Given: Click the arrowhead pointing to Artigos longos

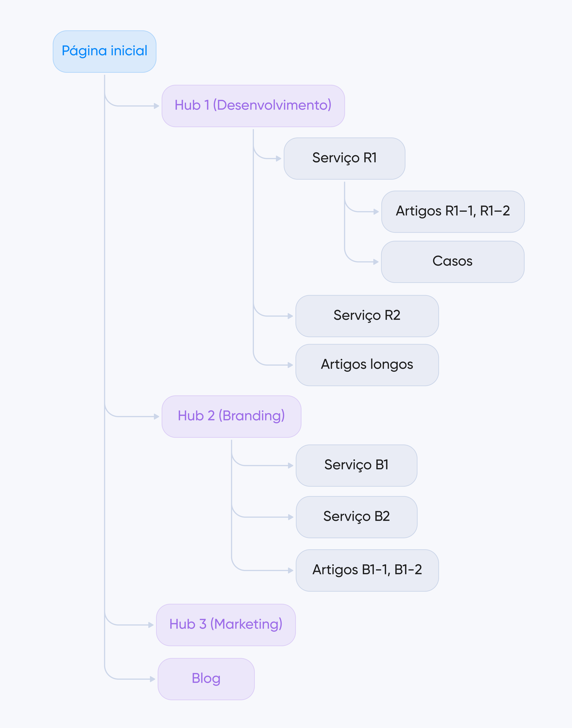Looking at the screenshot, I should [x=290, y=365].
